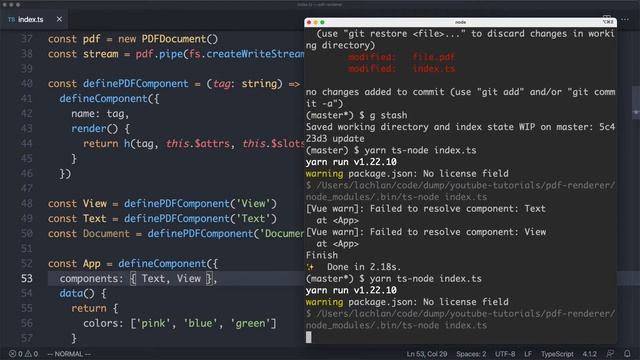640x360 pixels.
Task: Click the 'green' string in colors array
Action: point(251,323)
